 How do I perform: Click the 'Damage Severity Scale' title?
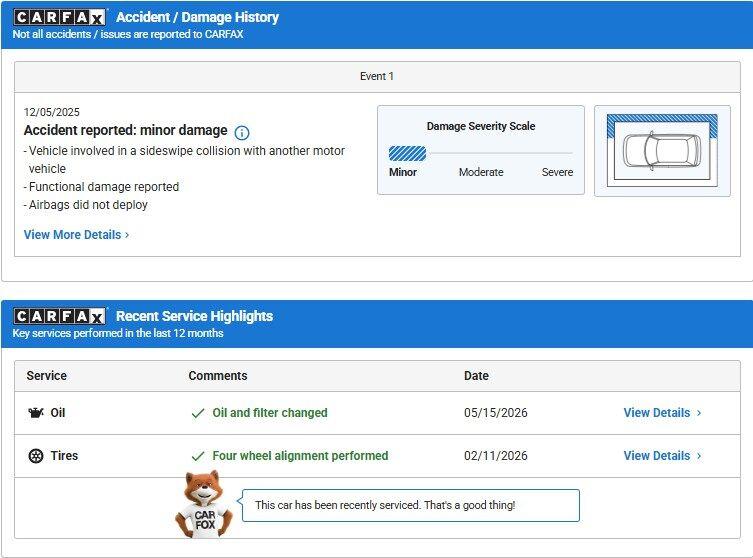pyautogui.click(x=481, y=126)
